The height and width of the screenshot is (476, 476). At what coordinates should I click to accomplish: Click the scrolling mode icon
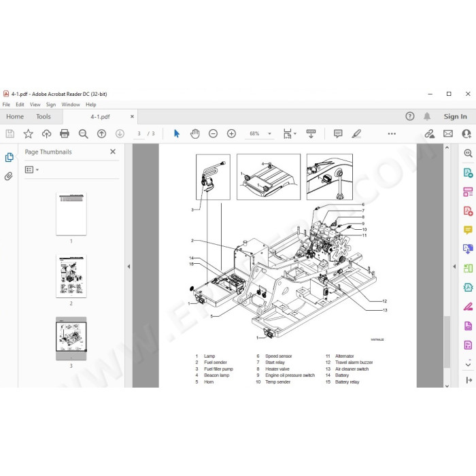click(311, 133)
